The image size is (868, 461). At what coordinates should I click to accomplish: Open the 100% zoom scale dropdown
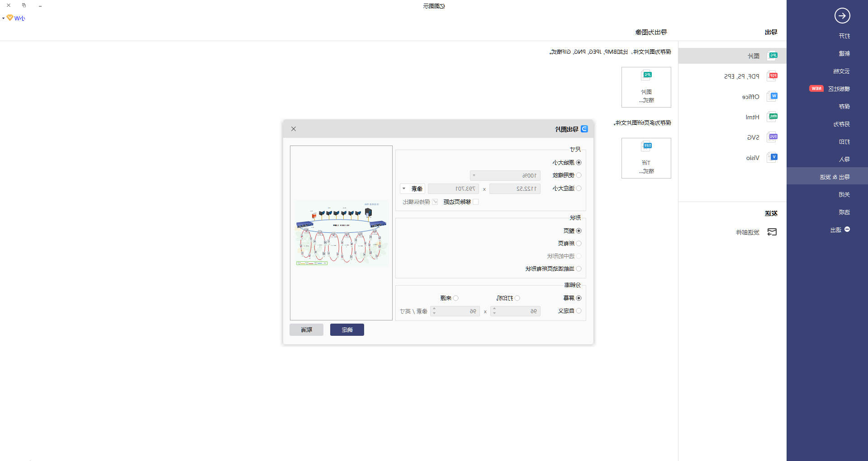[505, 175]
